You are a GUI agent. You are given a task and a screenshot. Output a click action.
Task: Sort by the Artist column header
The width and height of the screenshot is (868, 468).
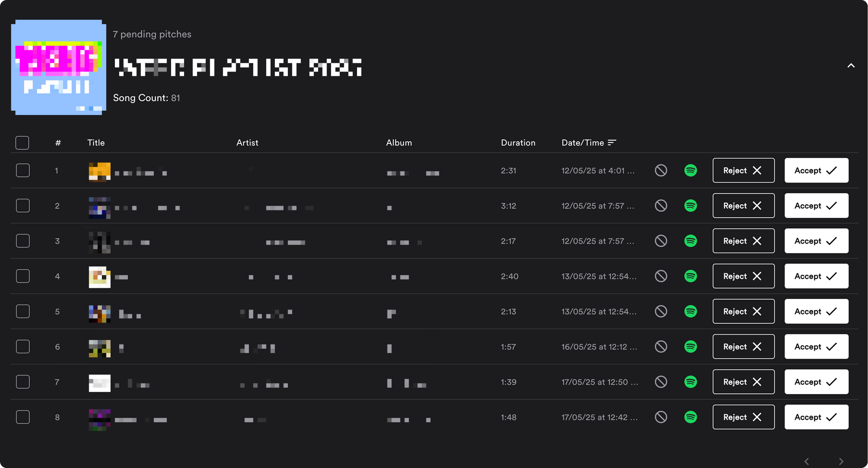(247, 143)
